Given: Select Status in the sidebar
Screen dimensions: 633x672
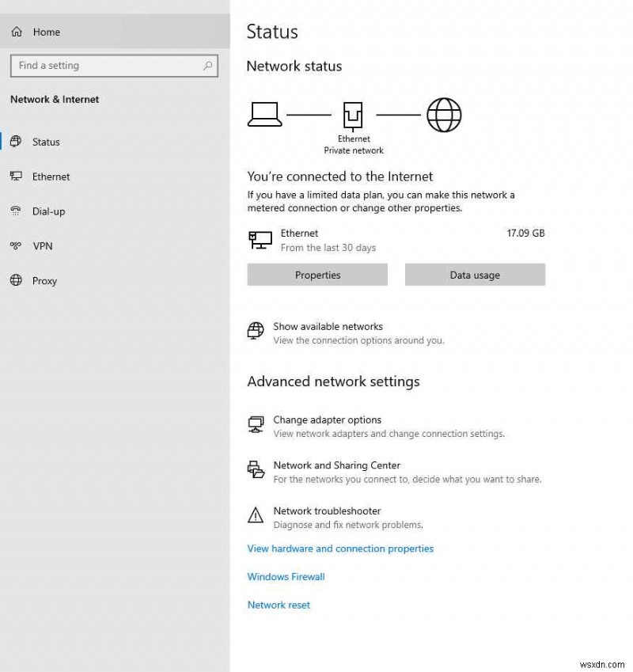Looking at the screenshot, I should click(x=46, y=142).
